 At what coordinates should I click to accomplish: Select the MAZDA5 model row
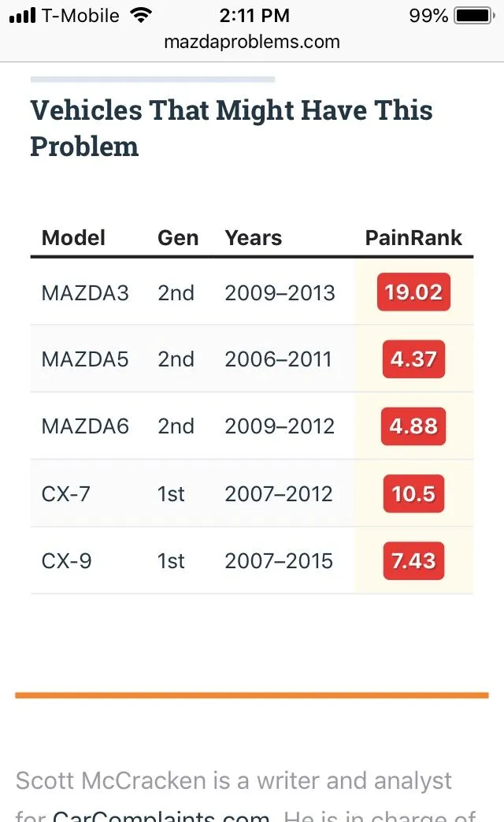(85, 360)
